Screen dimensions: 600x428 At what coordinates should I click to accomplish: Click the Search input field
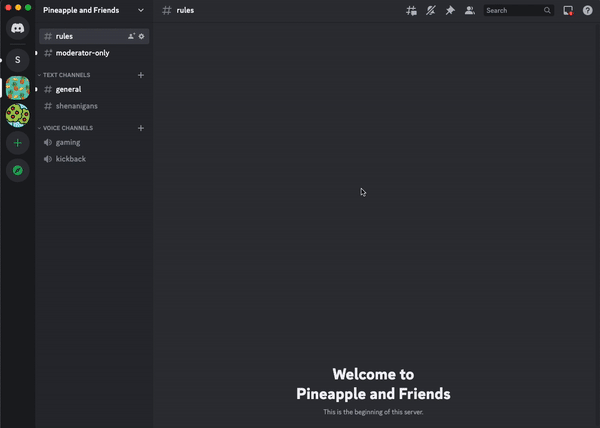518,10
